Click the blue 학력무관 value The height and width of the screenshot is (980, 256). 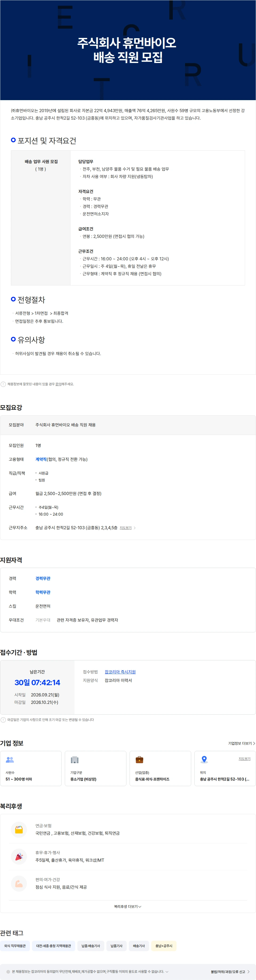point(43,592)
